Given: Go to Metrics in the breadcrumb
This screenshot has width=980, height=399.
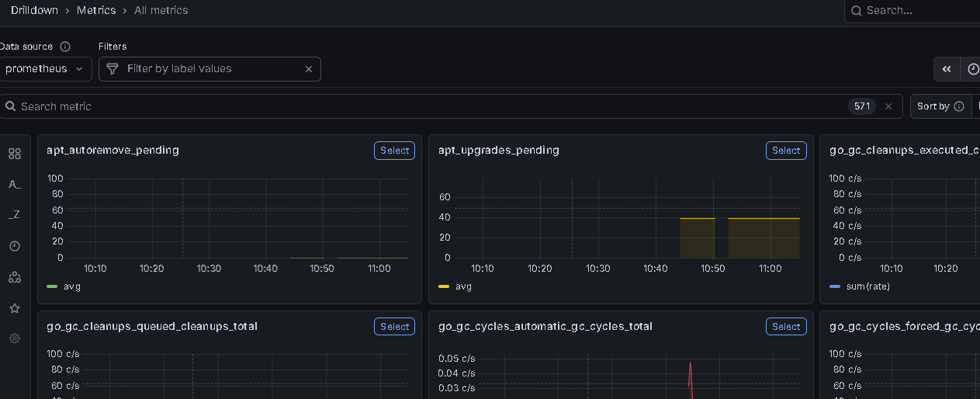Looking at the screenshot, I should 96,10.
